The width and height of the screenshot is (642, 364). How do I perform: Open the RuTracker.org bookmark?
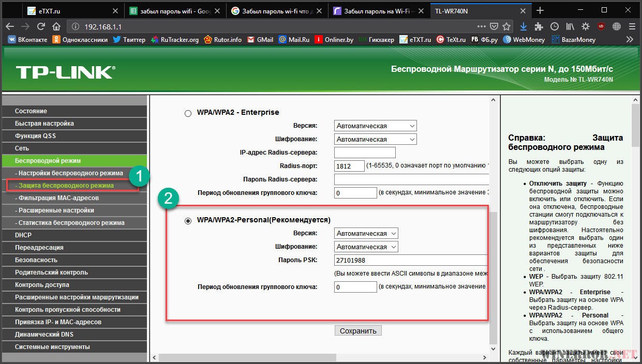point(175,39)
